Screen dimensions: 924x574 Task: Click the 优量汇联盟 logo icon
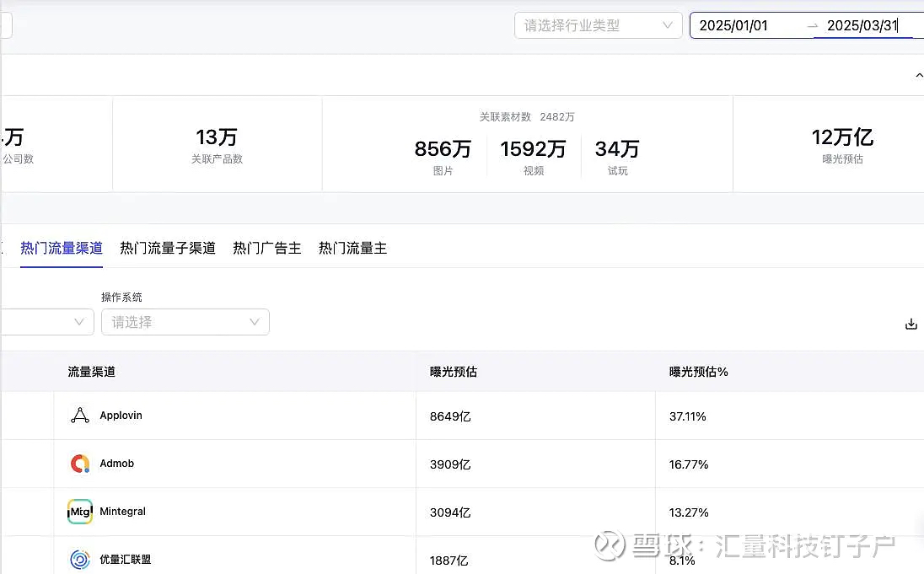80,560
